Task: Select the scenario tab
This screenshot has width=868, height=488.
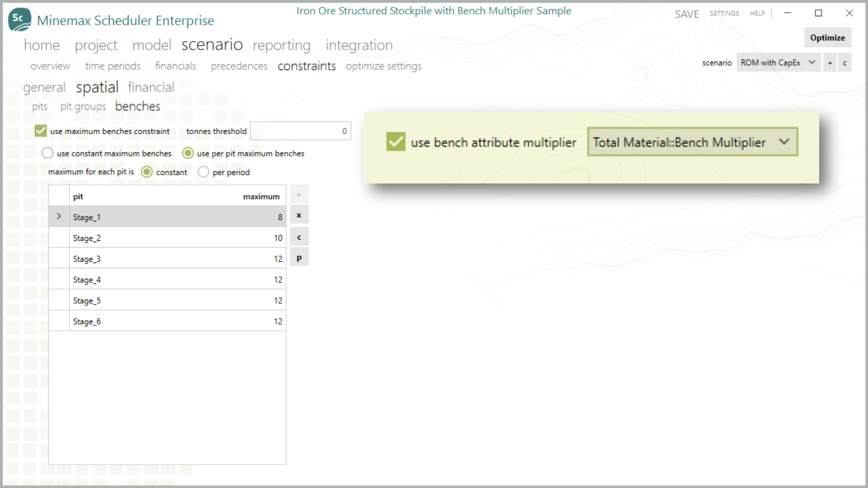Action: [212, 45]
